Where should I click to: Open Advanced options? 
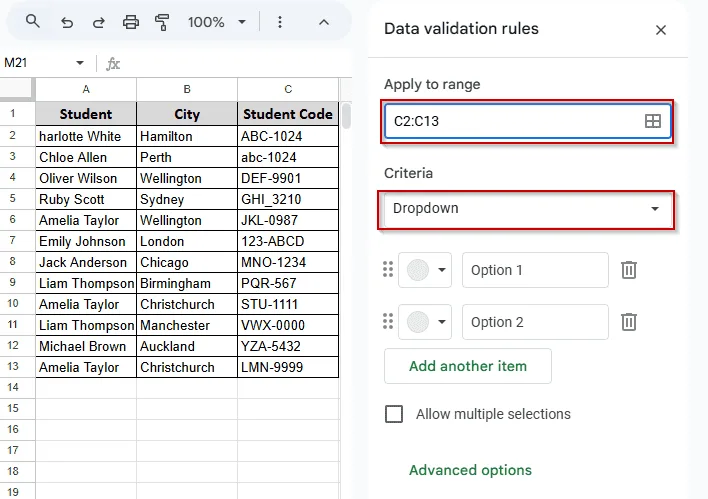470,470
